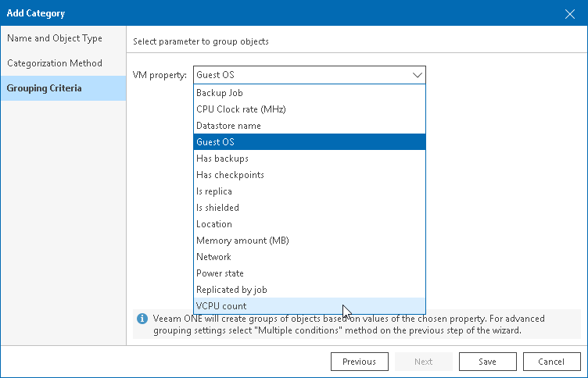This screenshot has width=588, height=378.
Task: Go to Name and Object Type step
Action: pyautogui.click(x=55, y=38)
